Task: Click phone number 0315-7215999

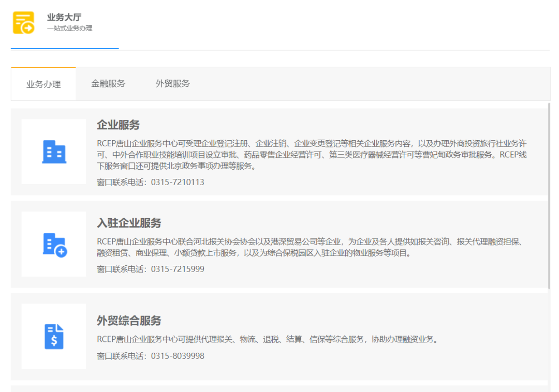Action: (x=178, y=269)
